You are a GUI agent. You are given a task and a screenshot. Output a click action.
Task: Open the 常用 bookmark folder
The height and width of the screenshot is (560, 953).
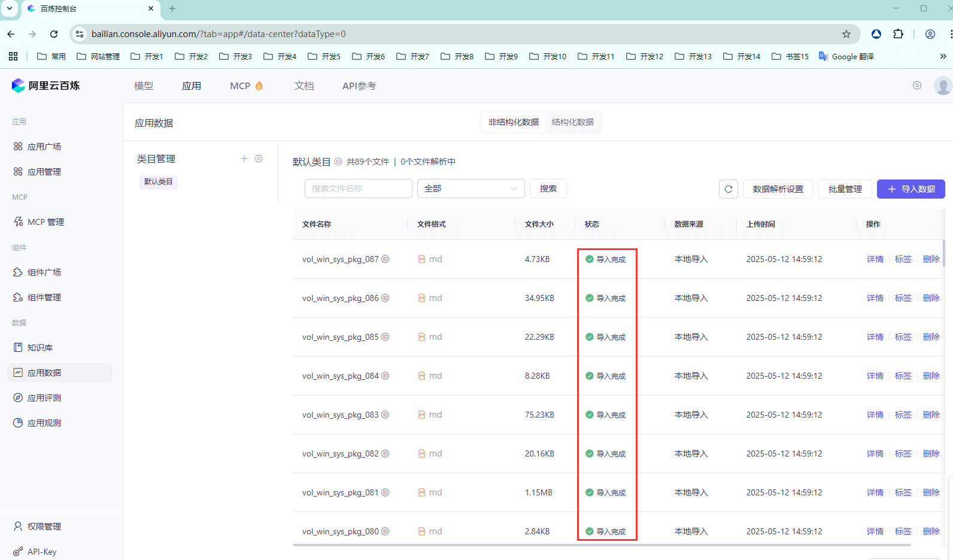[x=51, y=56]
